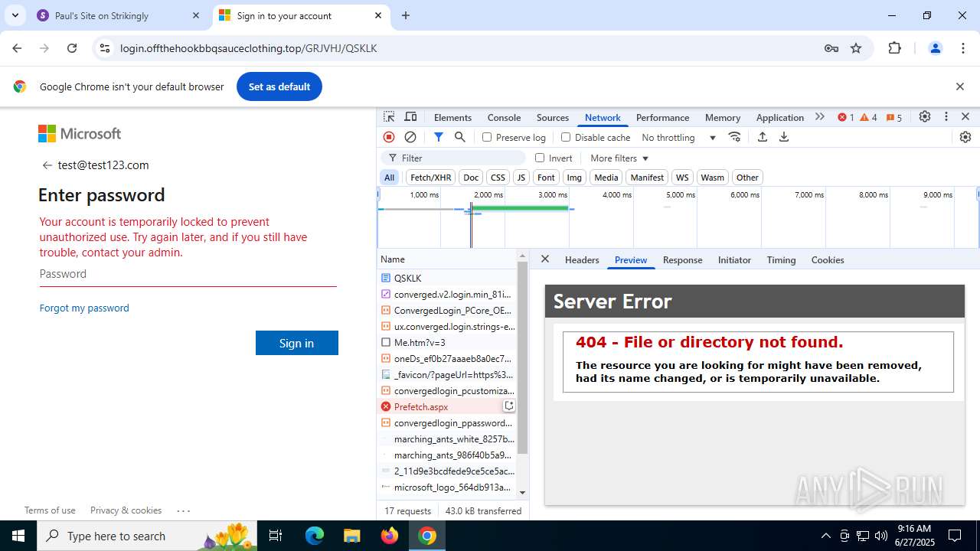Check the Invert filter checkbox
The image size is (980, 551).
click(540, 158)
